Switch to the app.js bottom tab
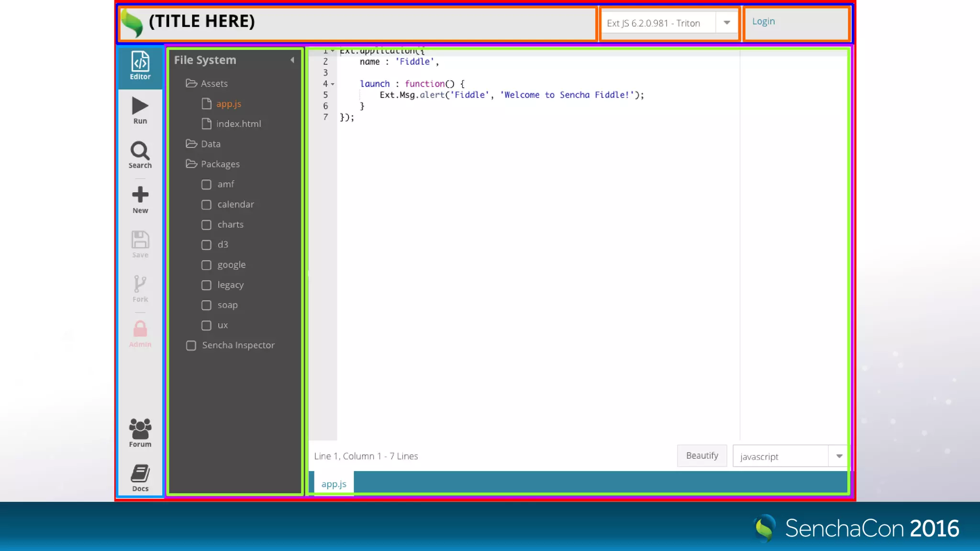This screenshot has width=980, height=551. (x=334, y=484)
